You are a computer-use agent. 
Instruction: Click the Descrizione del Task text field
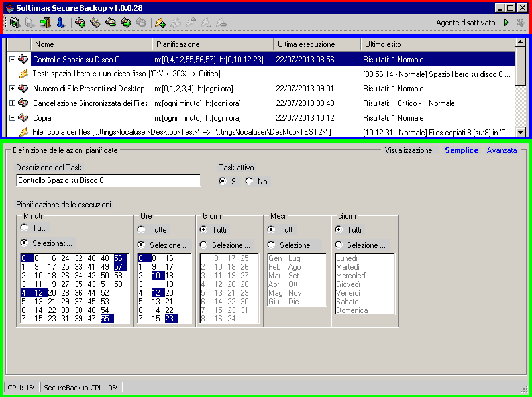tap(109, 180)
